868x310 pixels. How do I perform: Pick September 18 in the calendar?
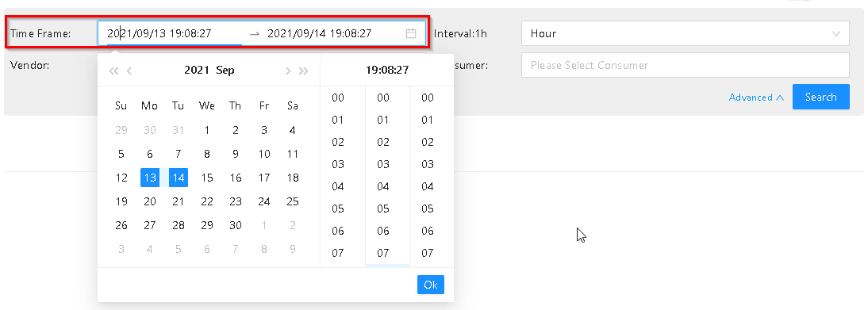pyautogui.click(x=293, y=178)
